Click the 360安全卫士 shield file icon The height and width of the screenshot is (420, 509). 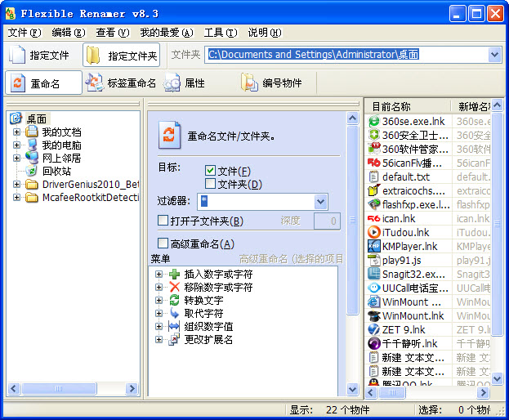point(374,135)
